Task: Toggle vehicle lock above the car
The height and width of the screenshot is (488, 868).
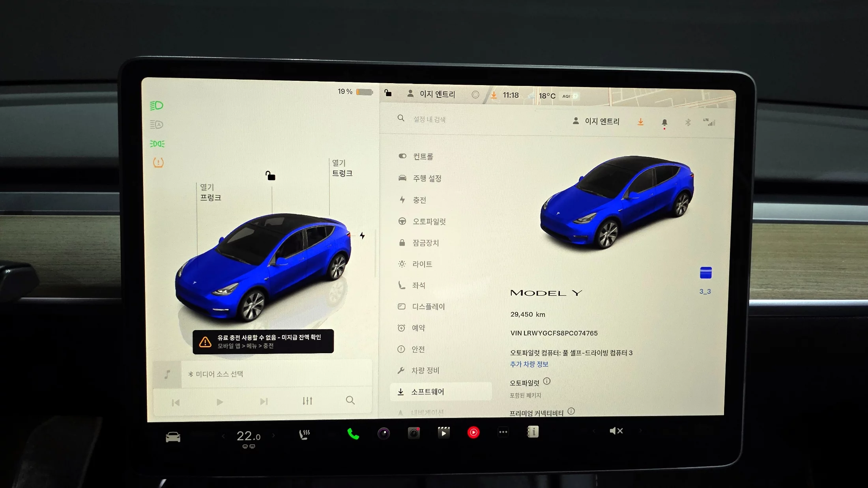Action: (x=270, y=176)
